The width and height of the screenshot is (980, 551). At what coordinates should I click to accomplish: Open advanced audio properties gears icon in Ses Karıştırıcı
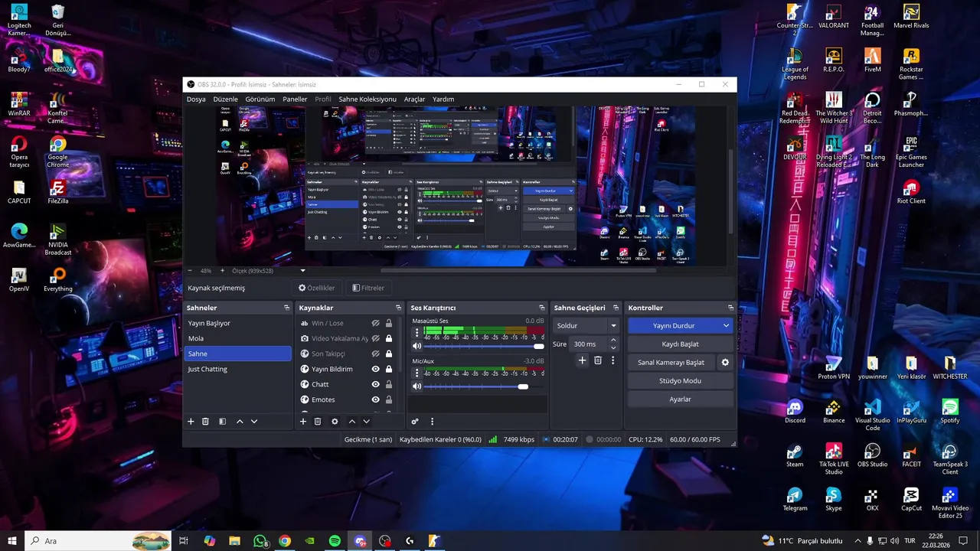(415, 422)
